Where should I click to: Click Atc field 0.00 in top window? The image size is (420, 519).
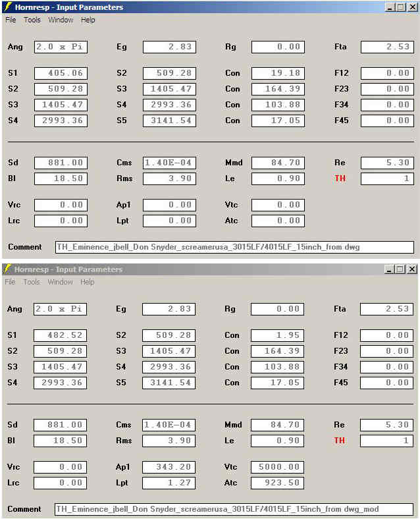(x=278, y=221)
